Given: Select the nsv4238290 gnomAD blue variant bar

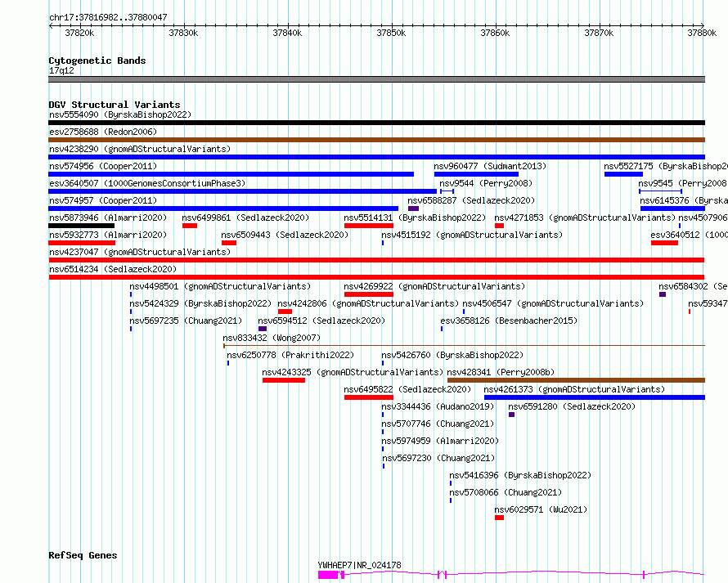Looking at the screenshot, I should click(376, 157).
